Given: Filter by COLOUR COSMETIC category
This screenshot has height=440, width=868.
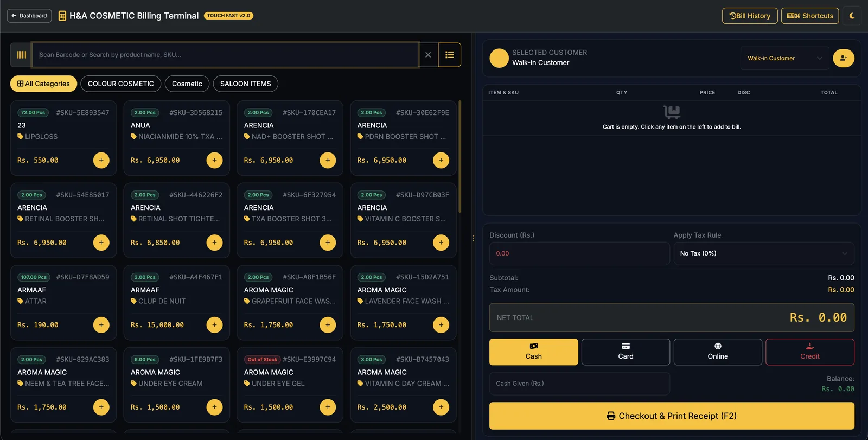Looking at the screenshot, I should [121, 84].
